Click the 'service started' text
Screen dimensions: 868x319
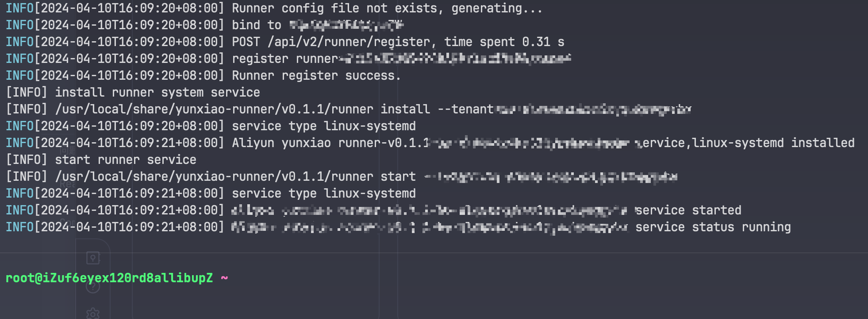click(x=688, y=210)
